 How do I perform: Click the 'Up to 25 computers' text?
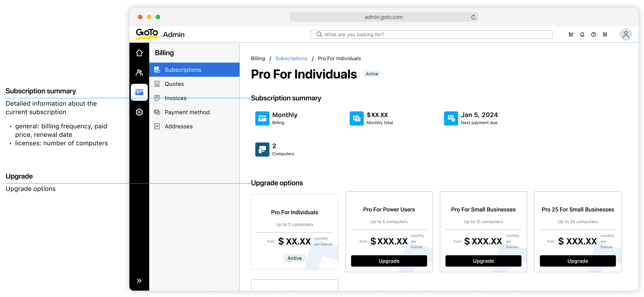coord(578,222)
